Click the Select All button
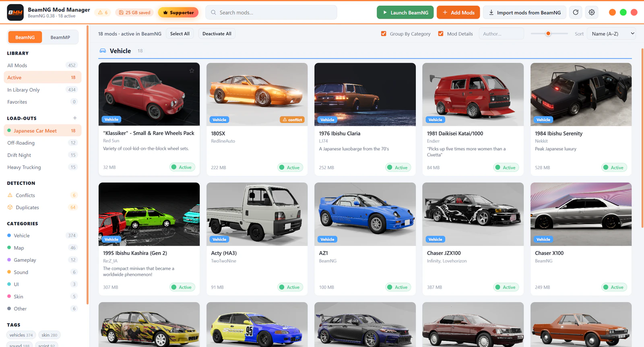Viewport: 644px width, 347px height. click(x=180, y=34)
